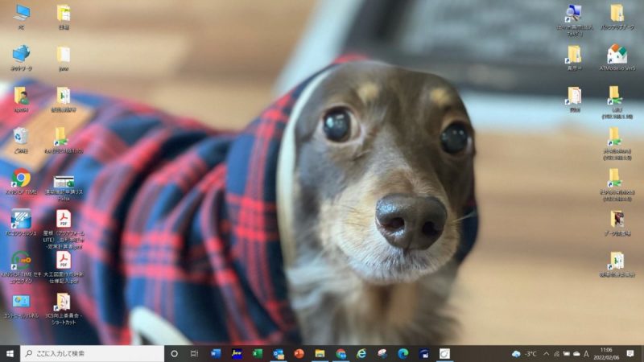Launch Excel from the taskbar

258,353
